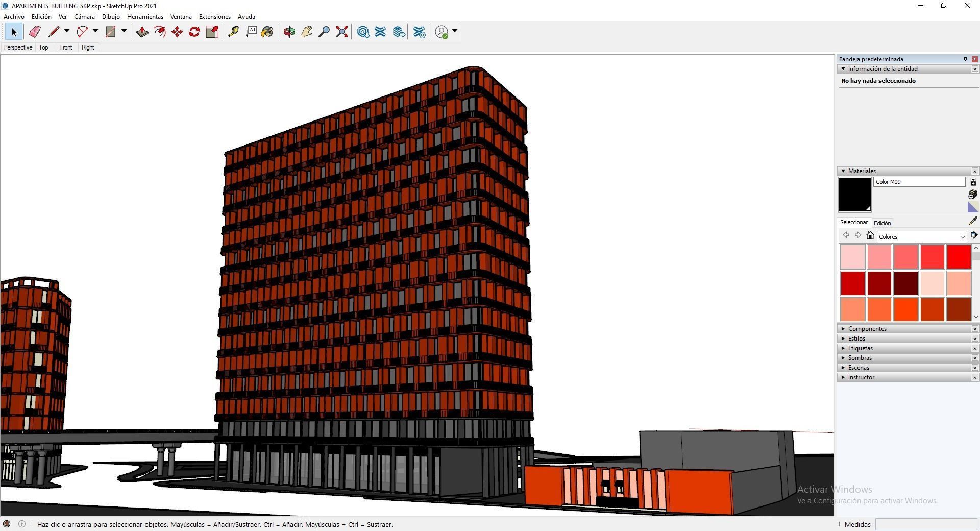The height and width of the screenshot is (531, 980).
Task: Open the Extensiones menu
Action: coord(214,17)
